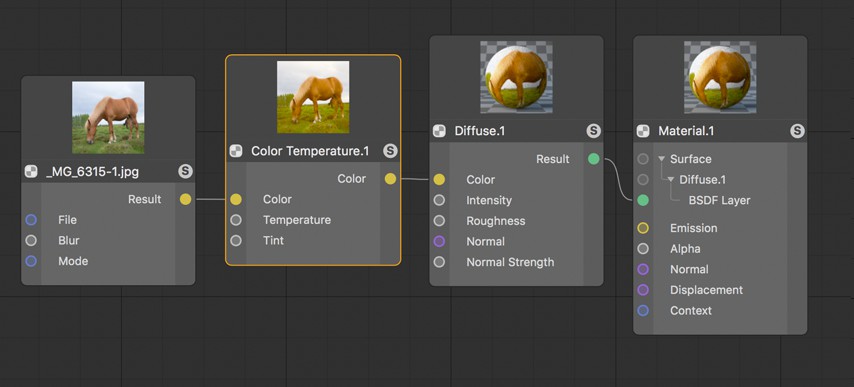Select the Material.1 sphere preview
This screenshot has height=387, width=854.
point(721,77)
